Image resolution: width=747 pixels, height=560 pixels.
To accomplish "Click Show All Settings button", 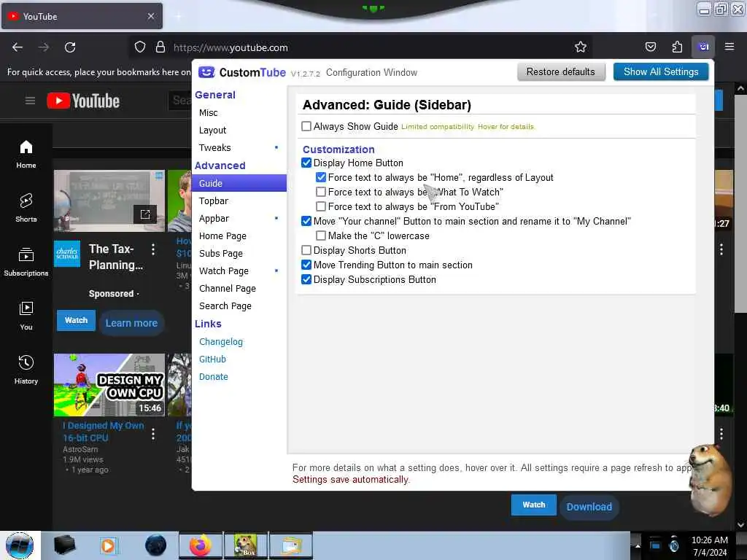I will coord(661,72).
